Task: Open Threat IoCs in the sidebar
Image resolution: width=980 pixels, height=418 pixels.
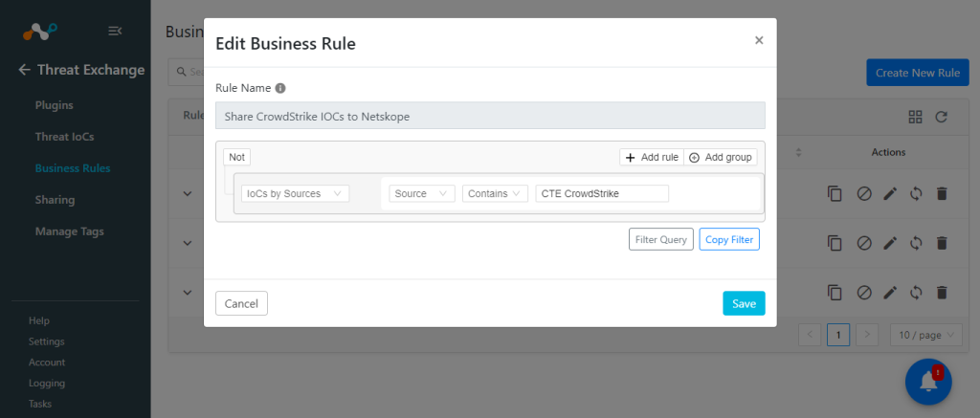Action: [64, 136]
